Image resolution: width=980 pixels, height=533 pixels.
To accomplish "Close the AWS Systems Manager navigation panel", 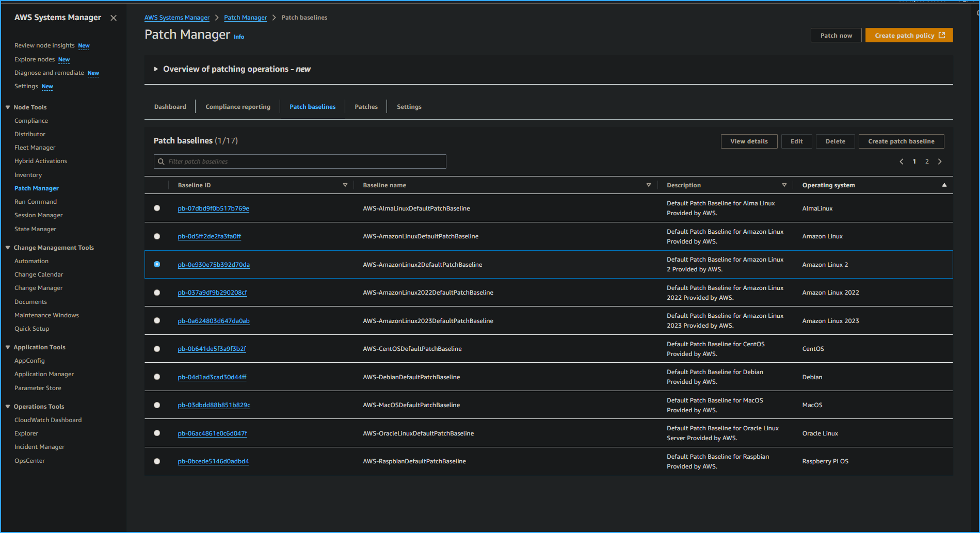I will tap(113, 17).
